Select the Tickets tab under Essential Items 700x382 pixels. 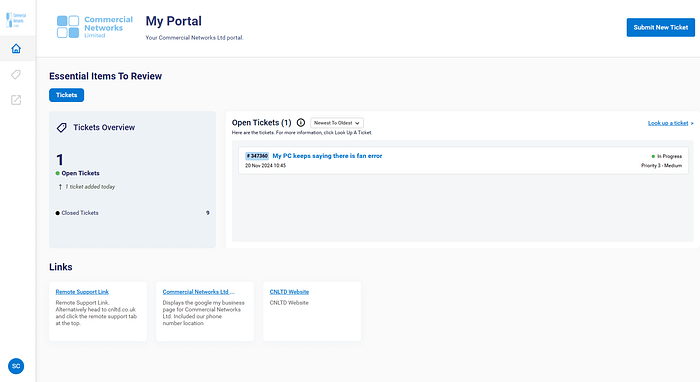coord(67,95)
